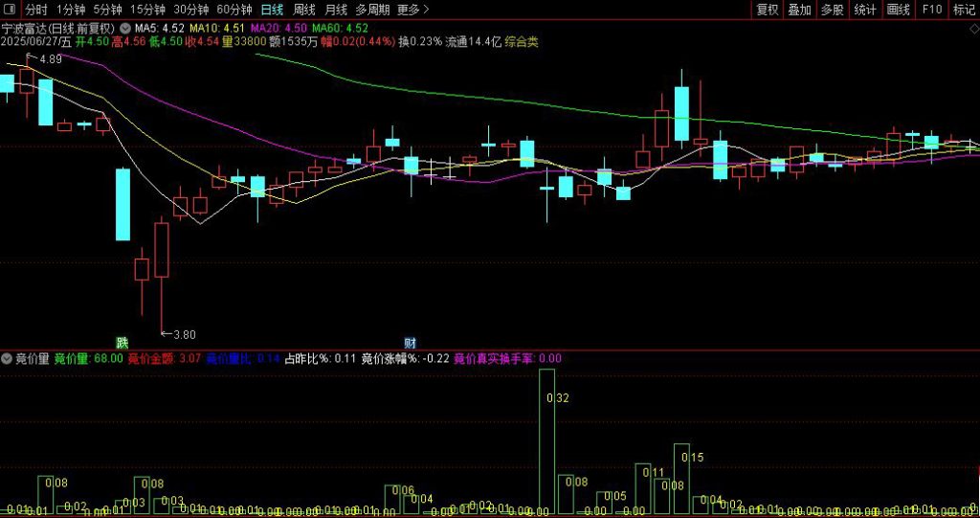Switch to the 分时 intraday tab

35,10
